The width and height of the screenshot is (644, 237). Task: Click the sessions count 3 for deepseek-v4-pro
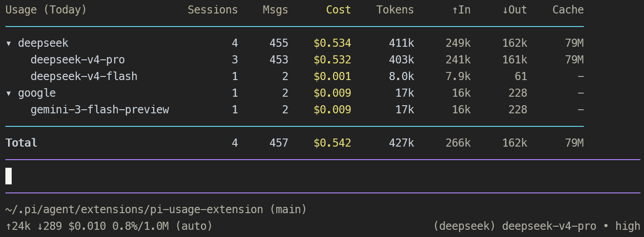tap(235, 60)
